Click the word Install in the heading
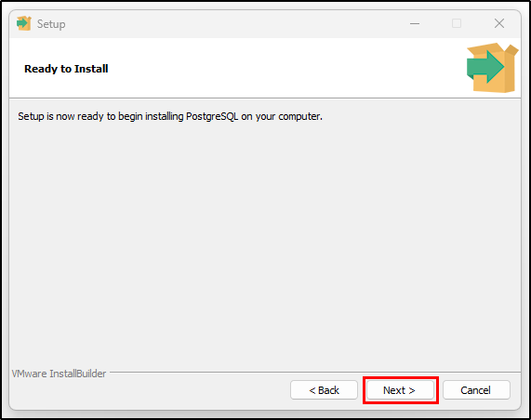Viewport: 531px width, 420px height. [91, 69]
